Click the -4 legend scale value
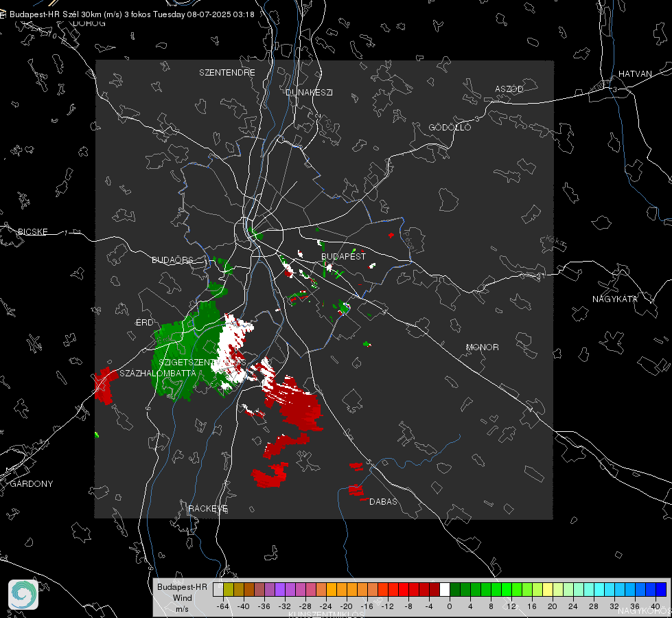Screen dimensions: 672x618 pos(428,606)
